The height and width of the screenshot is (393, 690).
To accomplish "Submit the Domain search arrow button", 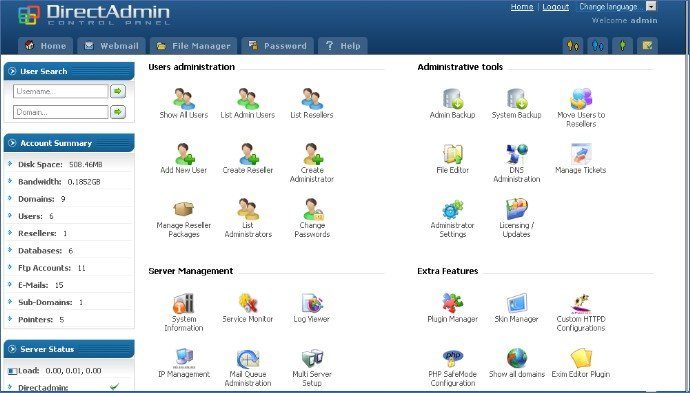I will click(117, 112).
